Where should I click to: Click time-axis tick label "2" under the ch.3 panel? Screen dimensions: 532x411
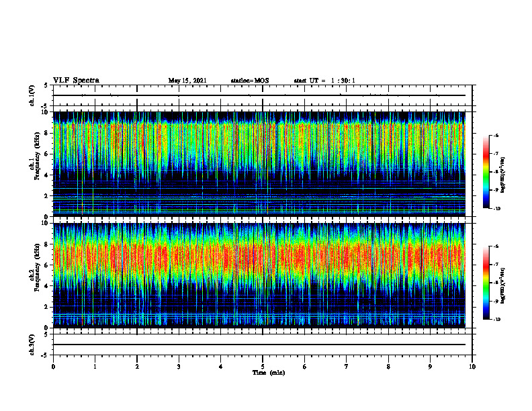pyautogui.click(x=137, y=367)
